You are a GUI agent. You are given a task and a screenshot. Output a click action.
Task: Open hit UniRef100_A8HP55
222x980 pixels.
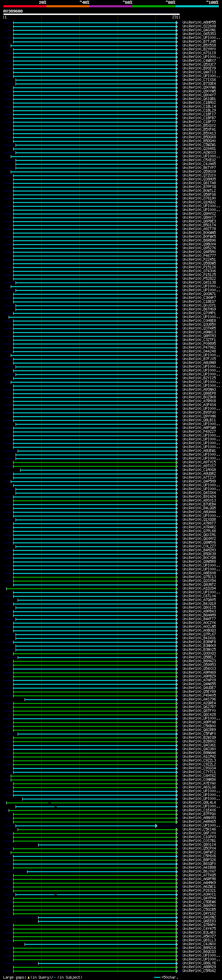199,23
